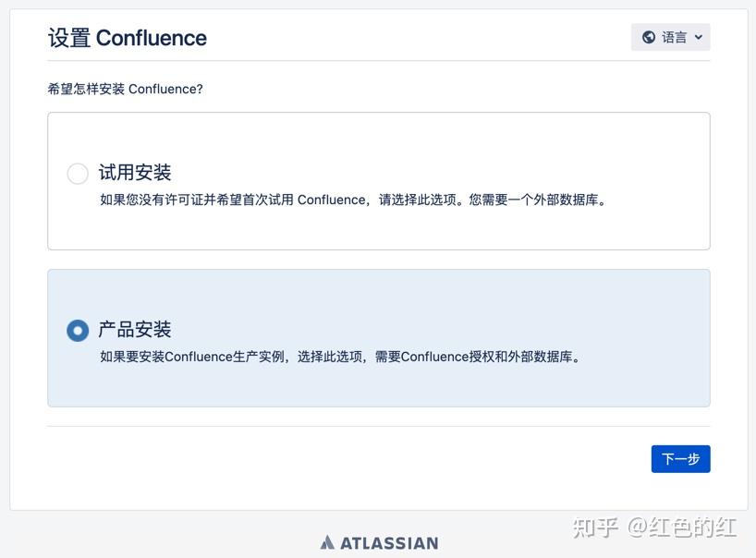Click the ATLASSIAN triangle logo at page footer
The height and width of the screenshot is (558, 756).
[328, 542]
